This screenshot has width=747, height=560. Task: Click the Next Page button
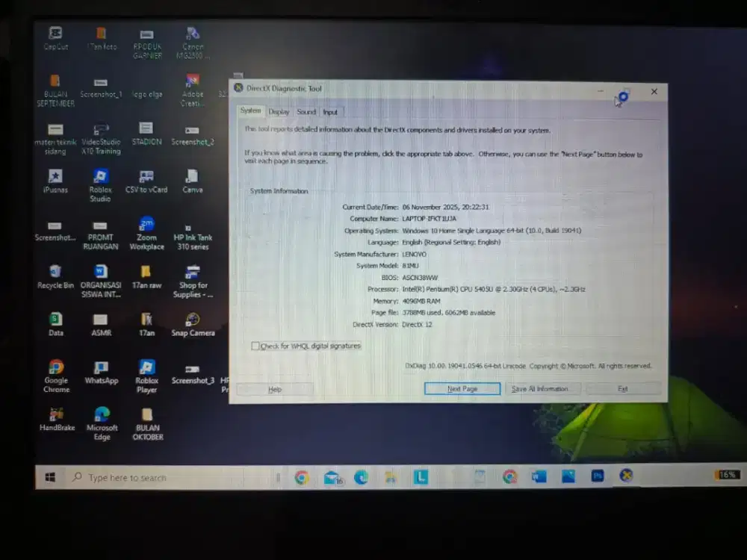(462, 388)
